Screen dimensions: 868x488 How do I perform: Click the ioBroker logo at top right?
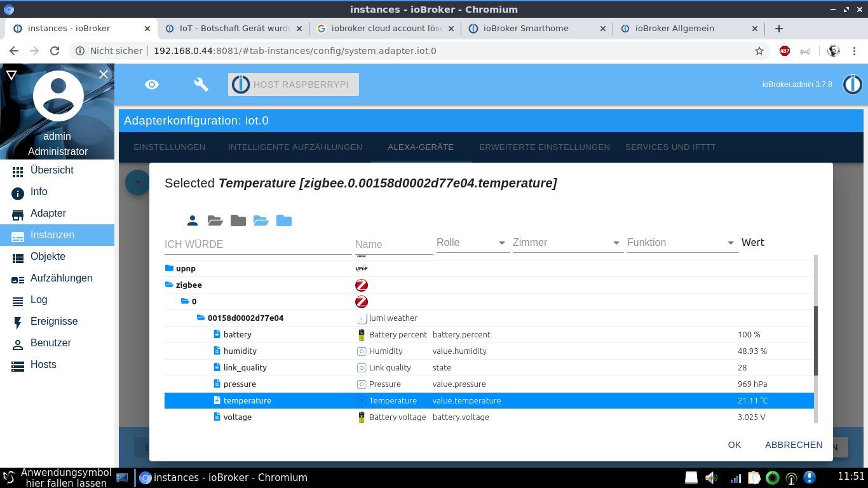852,84
